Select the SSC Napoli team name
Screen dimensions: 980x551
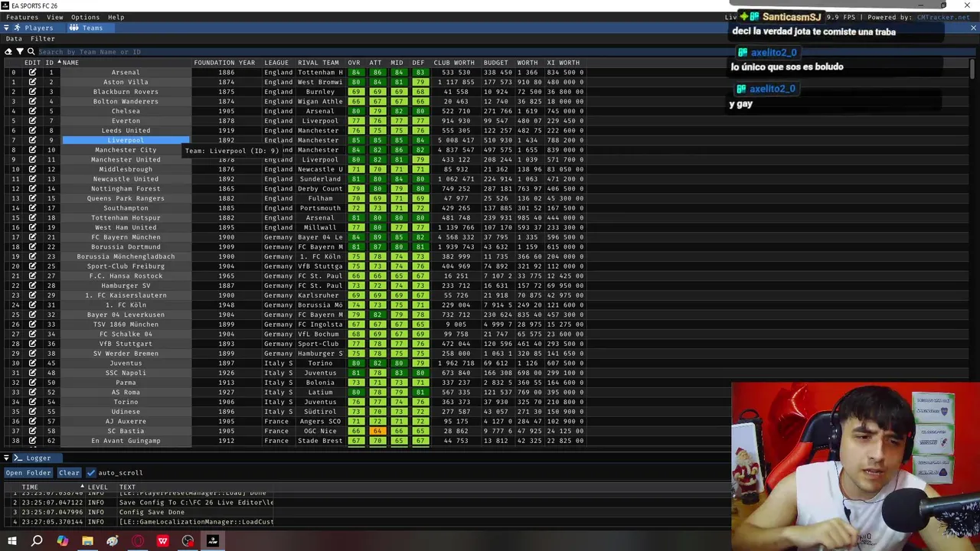pos(126,373)
